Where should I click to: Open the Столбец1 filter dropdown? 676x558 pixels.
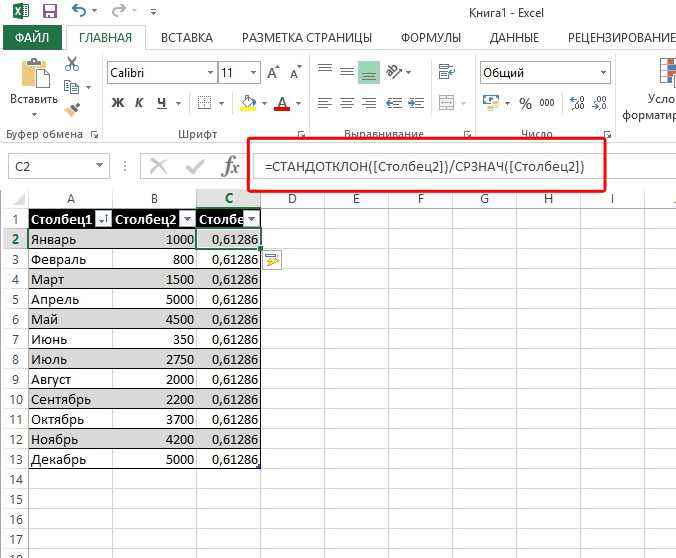point(103,219)
